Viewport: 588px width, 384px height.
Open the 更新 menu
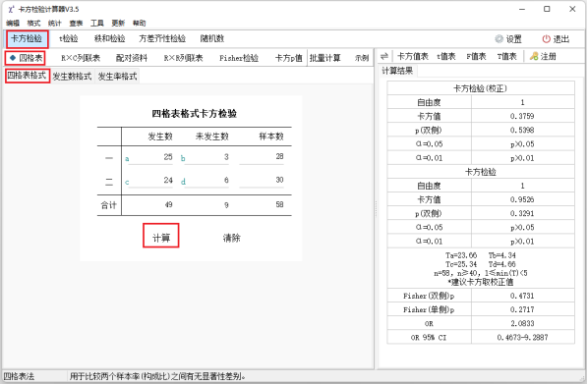(x=118, y=24)
